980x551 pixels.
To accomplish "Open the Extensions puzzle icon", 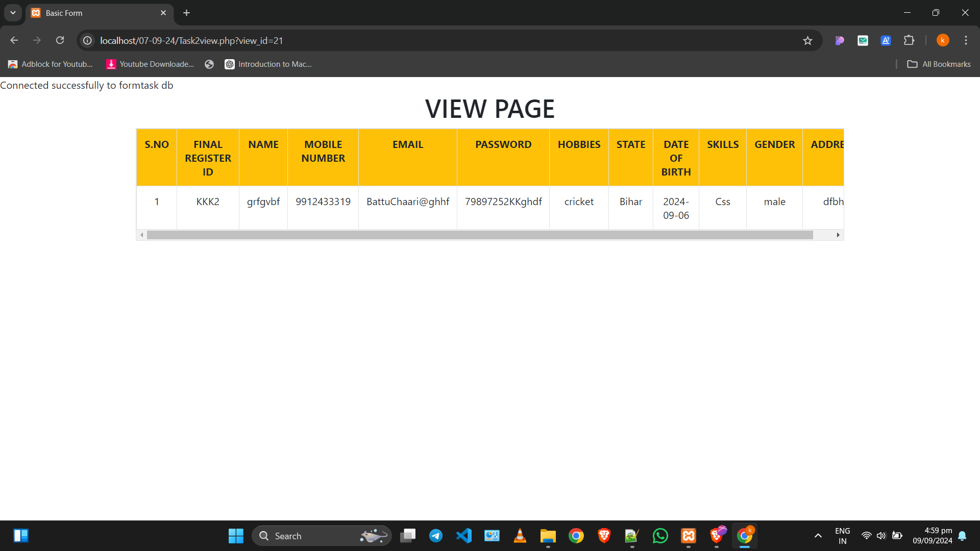I will point(909,40).
